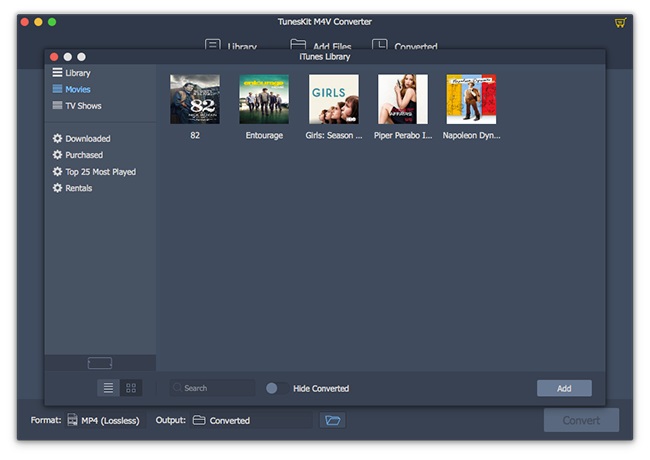
Task: Click the Movies film icon in sidebar
Action: click(57, 89)
